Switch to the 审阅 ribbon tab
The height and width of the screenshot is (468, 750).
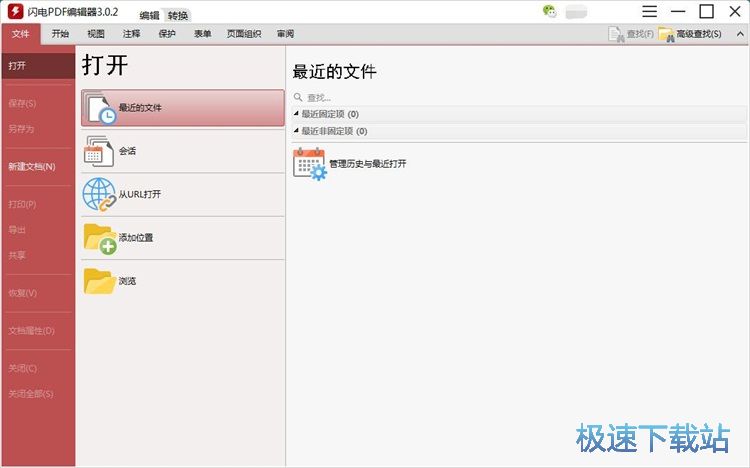point(286,33)
